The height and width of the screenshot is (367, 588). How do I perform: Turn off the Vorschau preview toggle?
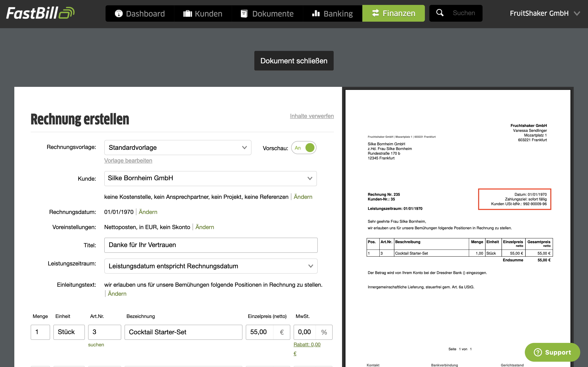click(304, 148)
